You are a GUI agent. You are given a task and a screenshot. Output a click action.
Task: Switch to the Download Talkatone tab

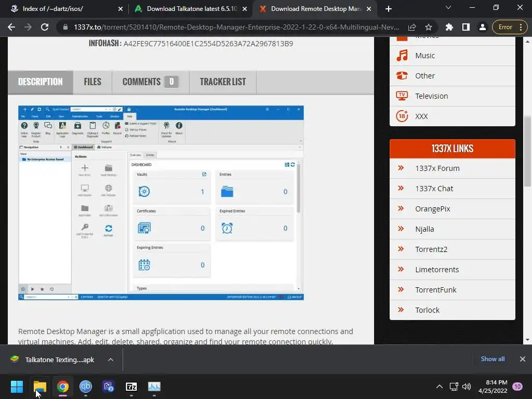coord(192,9)
